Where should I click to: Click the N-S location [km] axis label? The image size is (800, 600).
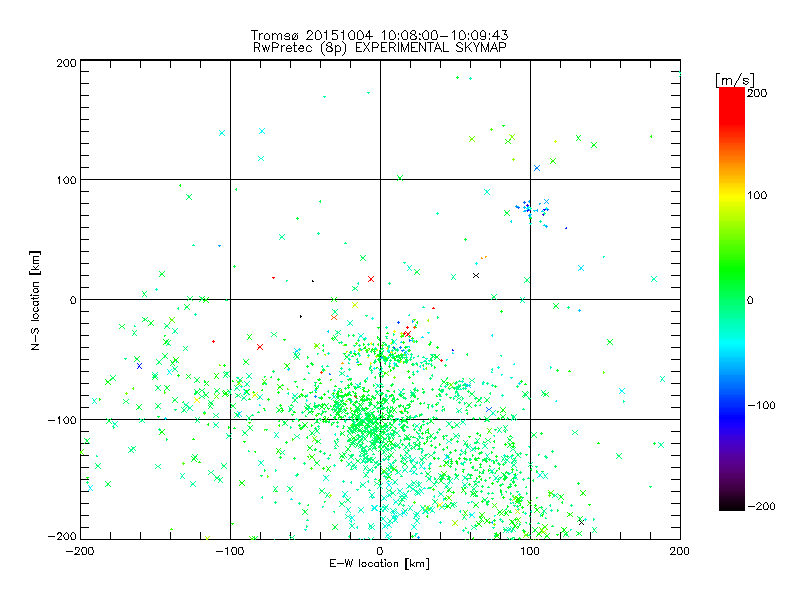click(35, 300)
